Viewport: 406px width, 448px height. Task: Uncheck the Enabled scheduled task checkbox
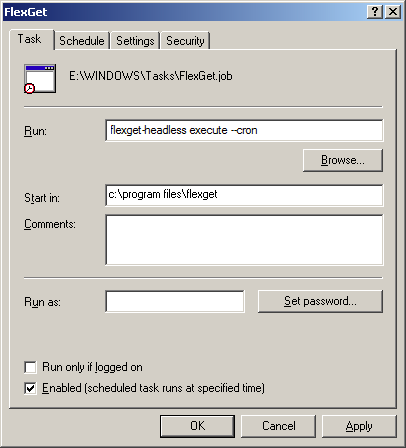[x=31, y=388]
